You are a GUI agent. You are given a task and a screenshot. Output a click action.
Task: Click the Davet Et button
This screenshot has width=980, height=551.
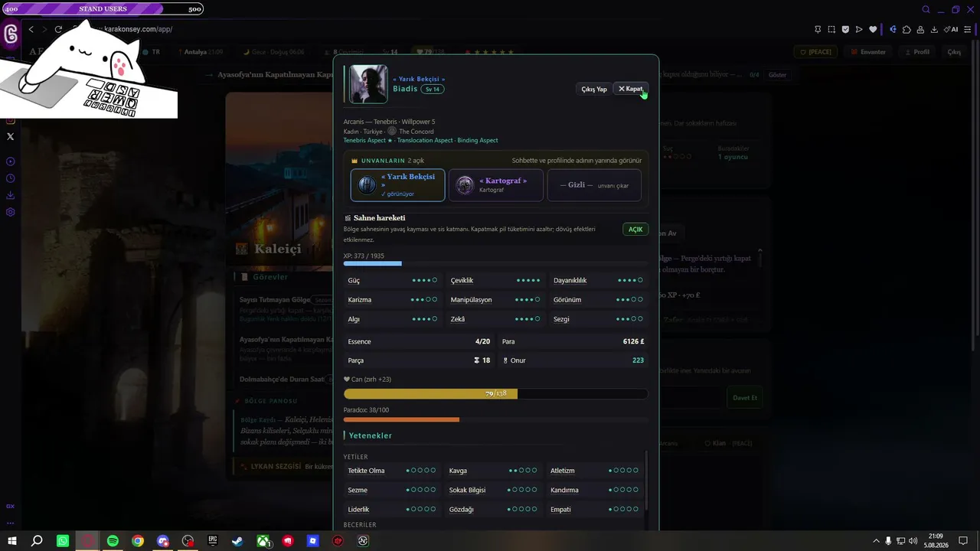(744, 398)
